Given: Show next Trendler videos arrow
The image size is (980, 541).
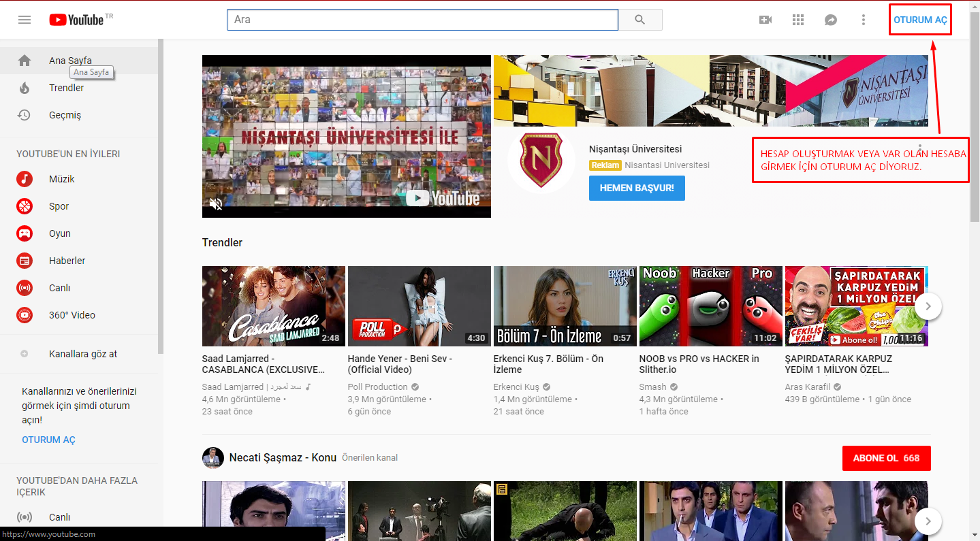Looking at the screenshot, I should pyautogui.click(x=928, y=306).
